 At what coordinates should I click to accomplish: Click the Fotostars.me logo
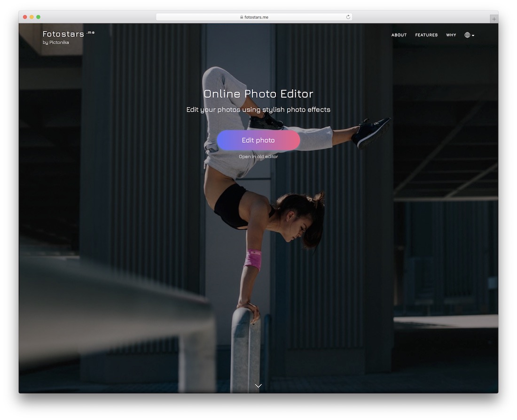click(x=68, y=34)
